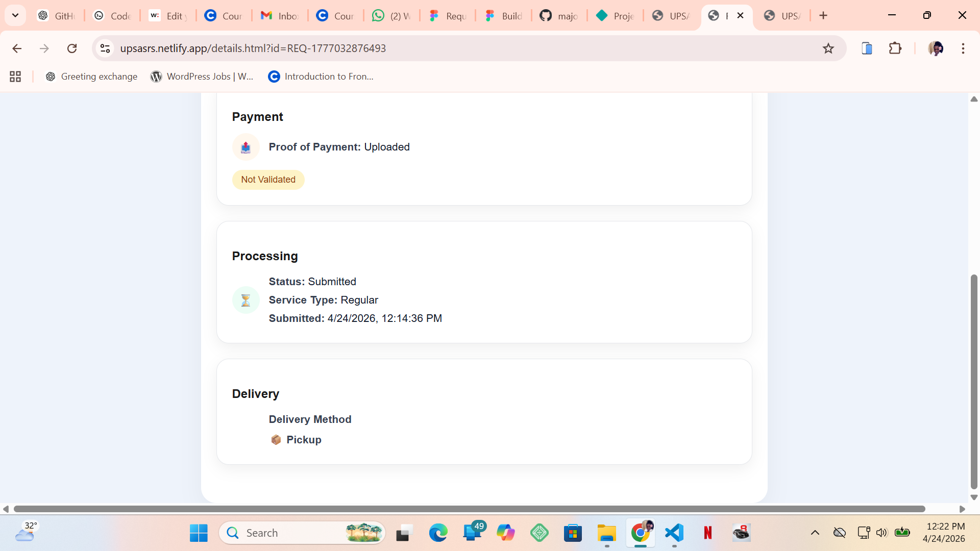Viewport: 980px width, 551px height.
Task: Click the proof of payment upload icon
Action: (x=246, y=147)
